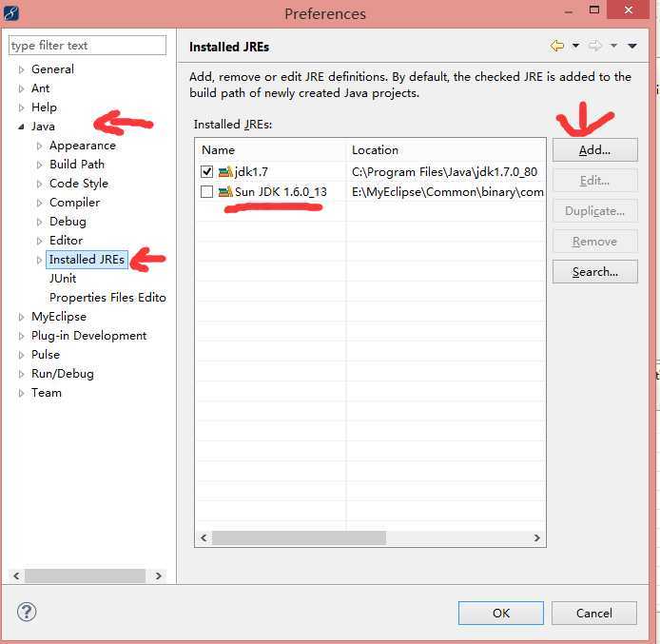This screenshot has width=660, height=644.
Task: Click the jdk1.7 library icon
Action: (x=225, y=172)
